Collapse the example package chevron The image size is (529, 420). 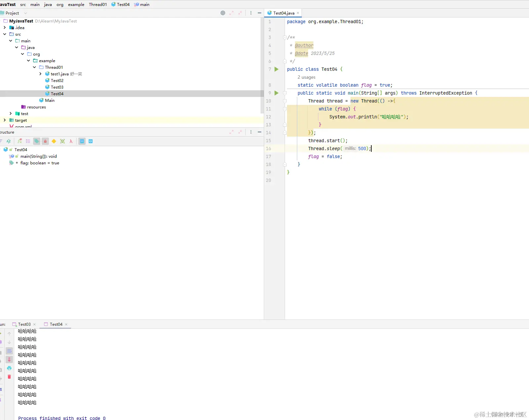point(28,61)
